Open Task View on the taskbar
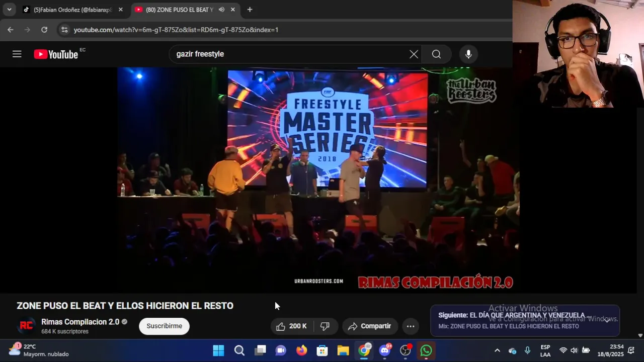This screenshot has width=644, height=362. (260, 350)
